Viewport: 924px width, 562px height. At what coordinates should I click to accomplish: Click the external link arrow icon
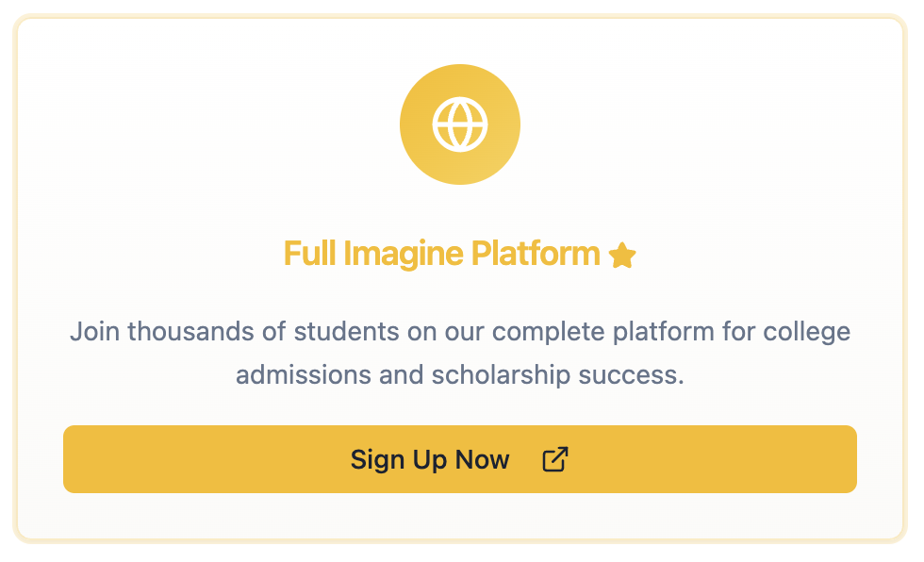pyautogui.click(x=555, y=459)
